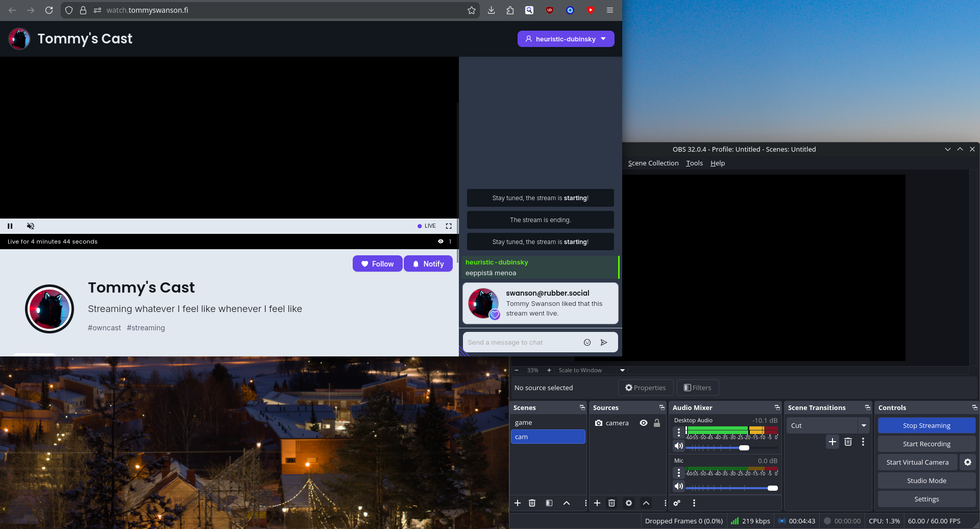Open virtual camera settings gear
The image size is (980, 529).
click(x=967, y=462)
